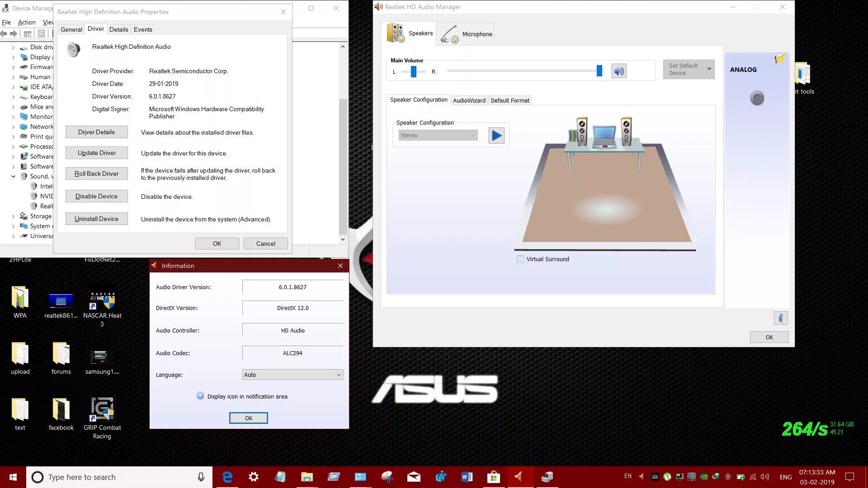Click the mute/unmute speaker icon button
Viewport: 868px width, 488px height.
pos(619,71)
